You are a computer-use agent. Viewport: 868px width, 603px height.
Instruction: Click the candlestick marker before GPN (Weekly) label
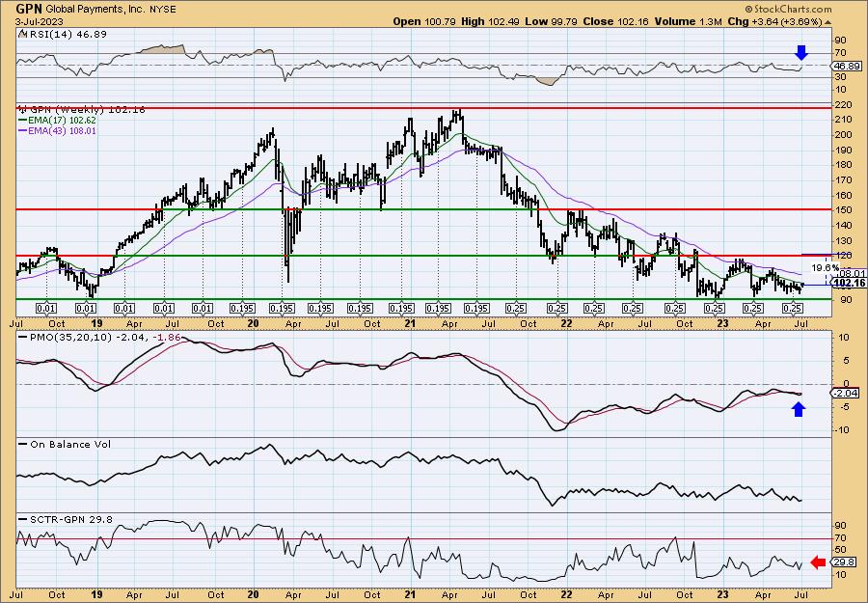(23, 109)
